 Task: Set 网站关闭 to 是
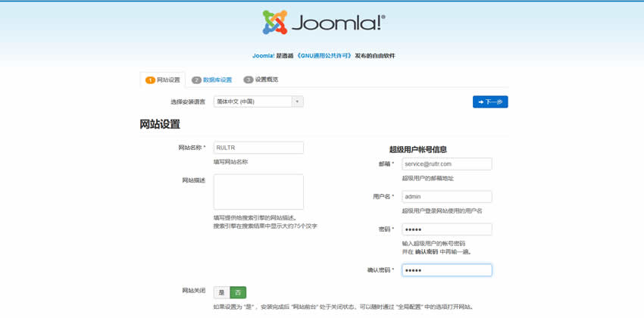(x=222, y=292)
